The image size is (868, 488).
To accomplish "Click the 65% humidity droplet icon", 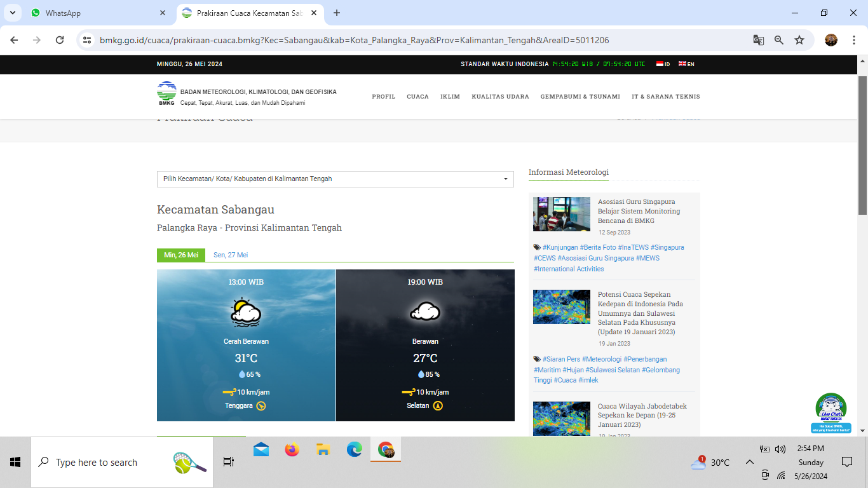I will pyautogui.click(x=241, y=374).
